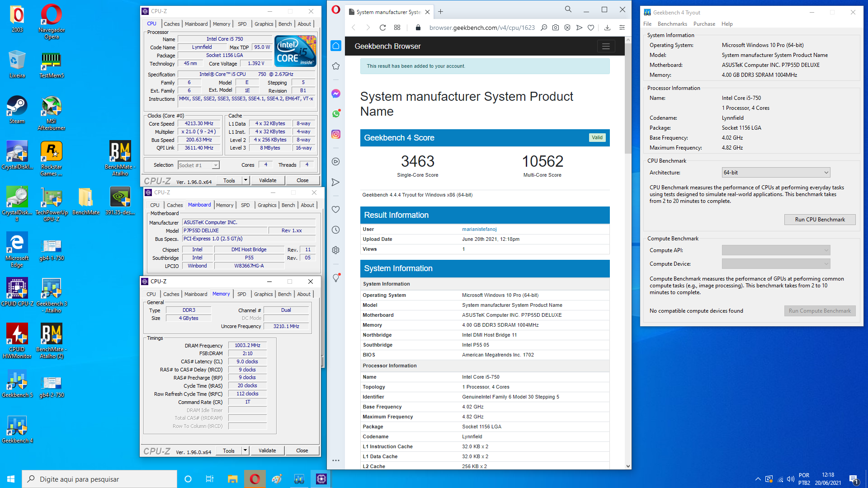Click single-core score 3463
The image size is (868, 488).
click(x=417, y=161)
